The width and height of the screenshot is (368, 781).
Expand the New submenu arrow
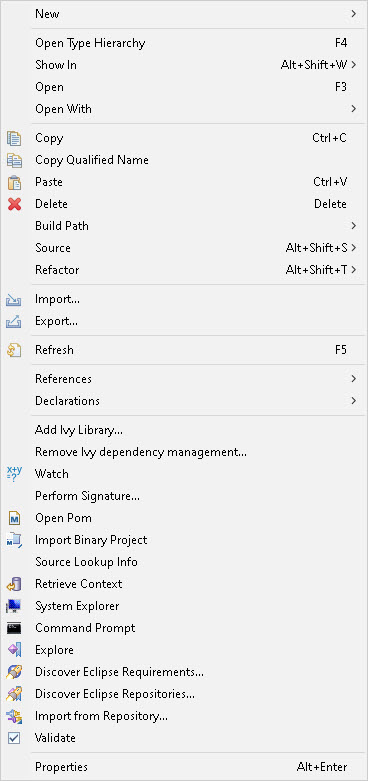[x=354, y=14]
